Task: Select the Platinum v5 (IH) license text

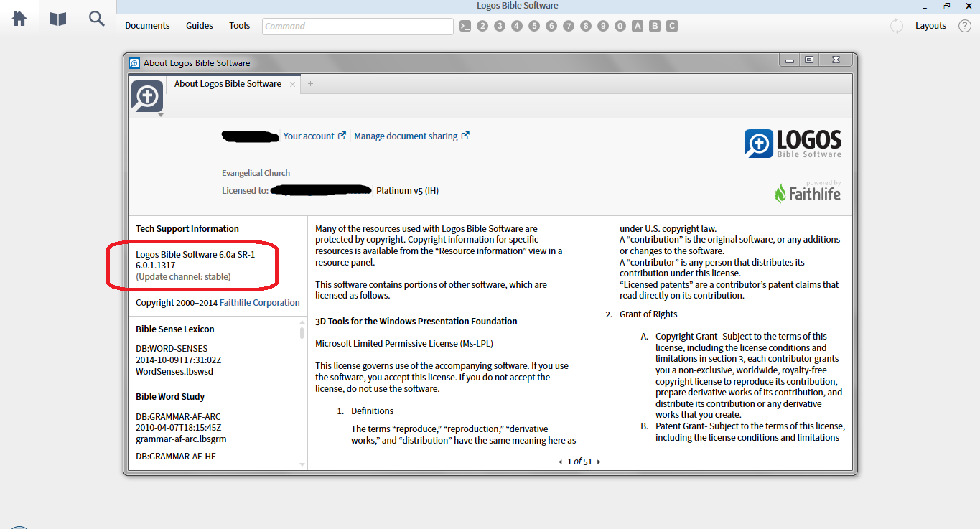Action: (407, 191)
